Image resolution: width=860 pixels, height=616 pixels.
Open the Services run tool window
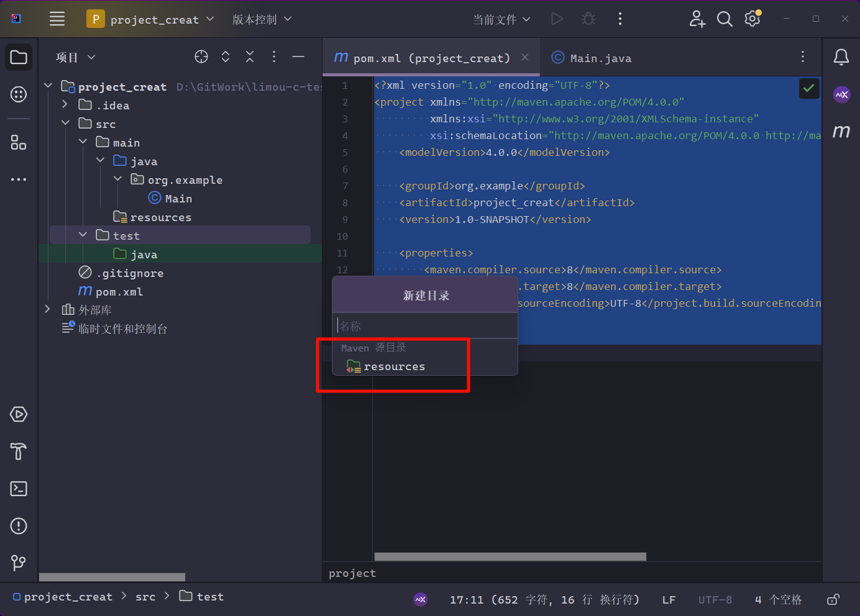[19, 414]
